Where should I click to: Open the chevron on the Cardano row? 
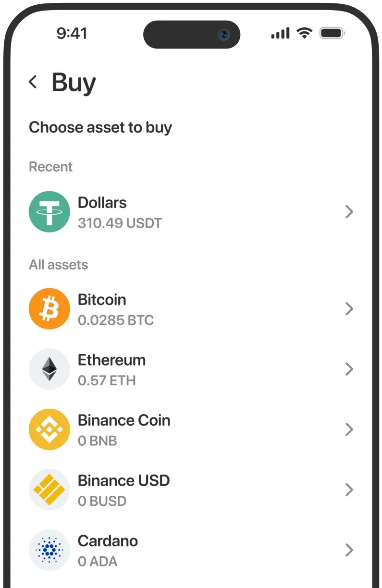349,550
